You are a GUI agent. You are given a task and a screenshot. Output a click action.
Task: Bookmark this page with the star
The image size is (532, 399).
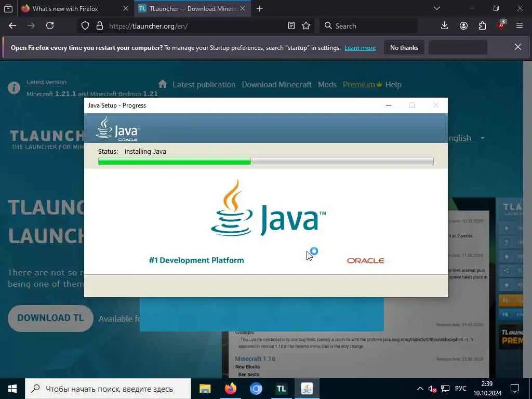pos(306,26)
